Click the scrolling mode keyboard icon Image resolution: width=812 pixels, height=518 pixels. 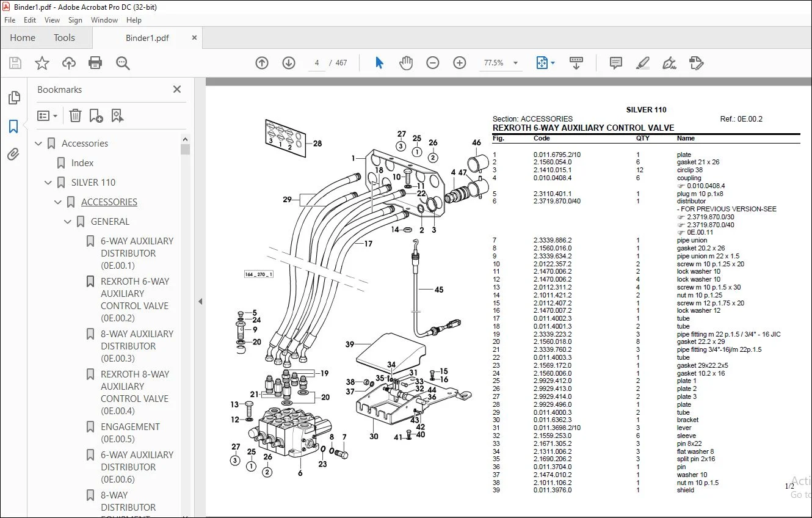click(x=576, y=63)
